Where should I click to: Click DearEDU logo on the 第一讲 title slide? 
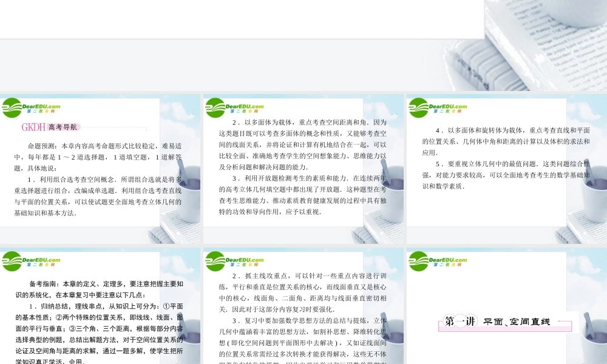tap(438, 261)
